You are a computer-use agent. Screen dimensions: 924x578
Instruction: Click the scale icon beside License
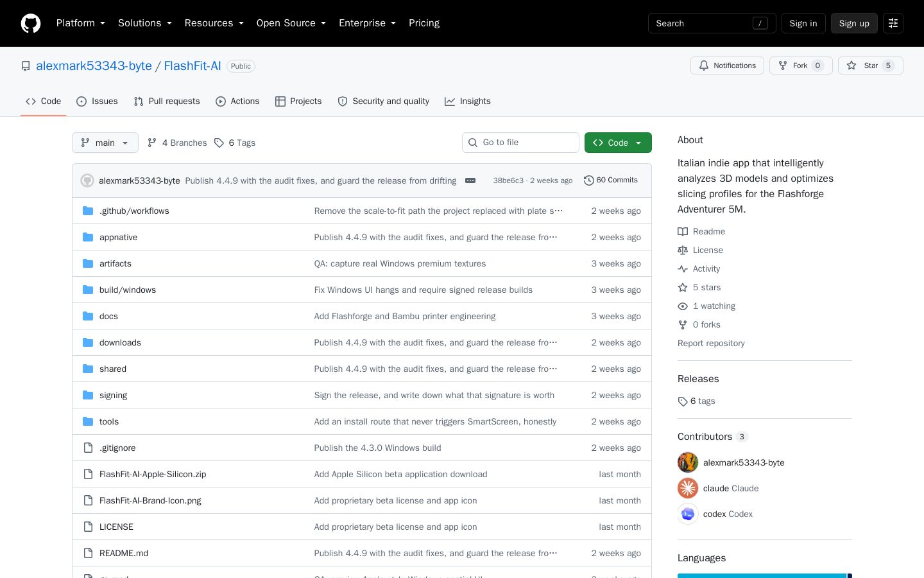point(683,250)
